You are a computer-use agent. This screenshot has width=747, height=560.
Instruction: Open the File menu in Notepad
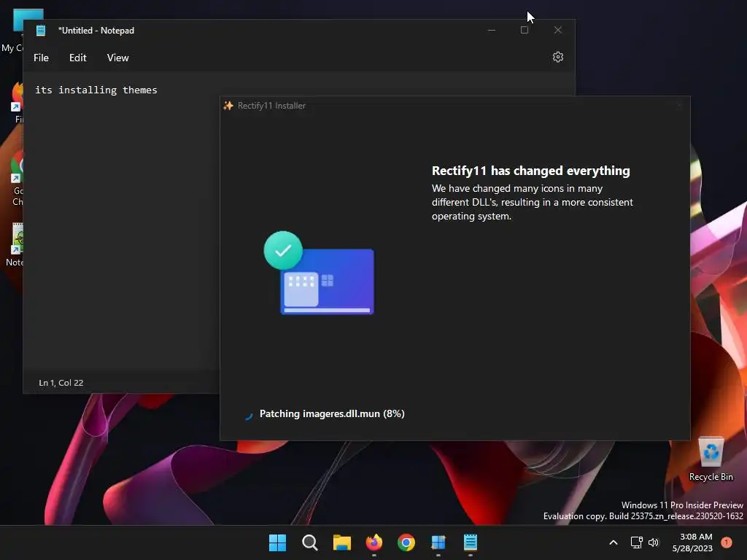[41, 58]
